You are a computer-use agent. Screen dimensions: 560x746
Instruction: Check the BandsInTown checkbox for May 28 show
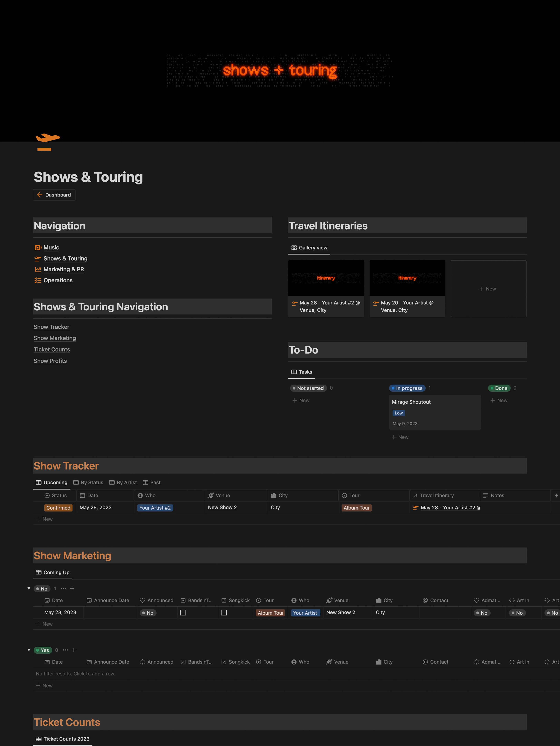coord(183,612)
